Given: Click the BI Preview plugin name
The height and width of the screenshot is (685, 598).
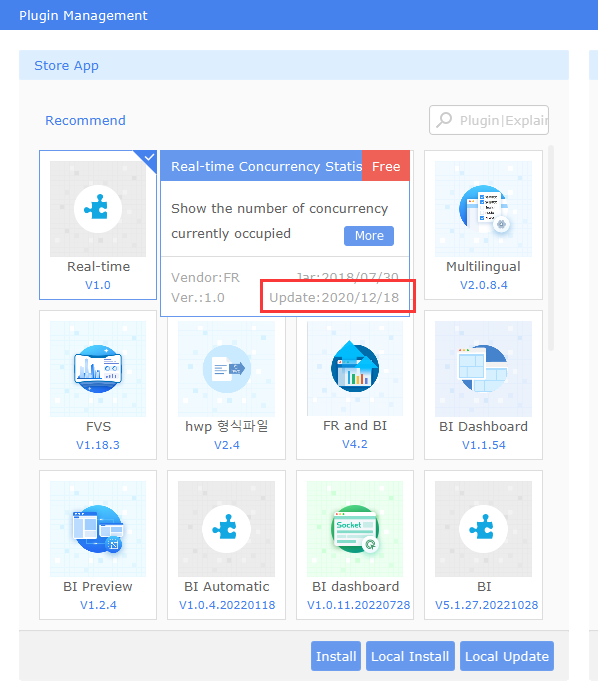Looking at the screenshot, I should click(x=98, y=586).
